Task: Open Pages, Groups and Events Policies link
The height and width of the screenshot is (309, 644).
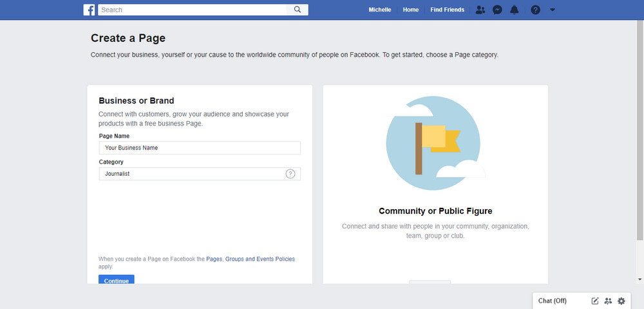Action: 251,259
